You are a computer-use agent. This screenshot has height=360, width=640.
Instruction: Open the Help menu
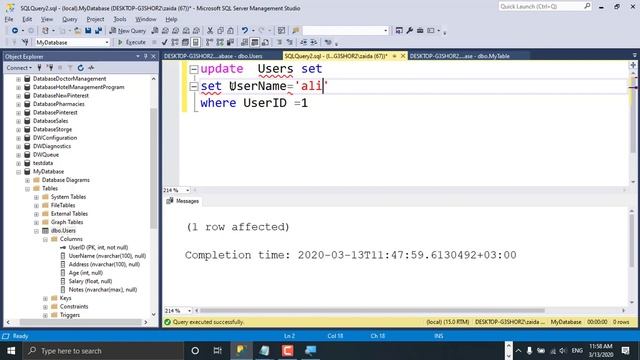coord(171,19)
